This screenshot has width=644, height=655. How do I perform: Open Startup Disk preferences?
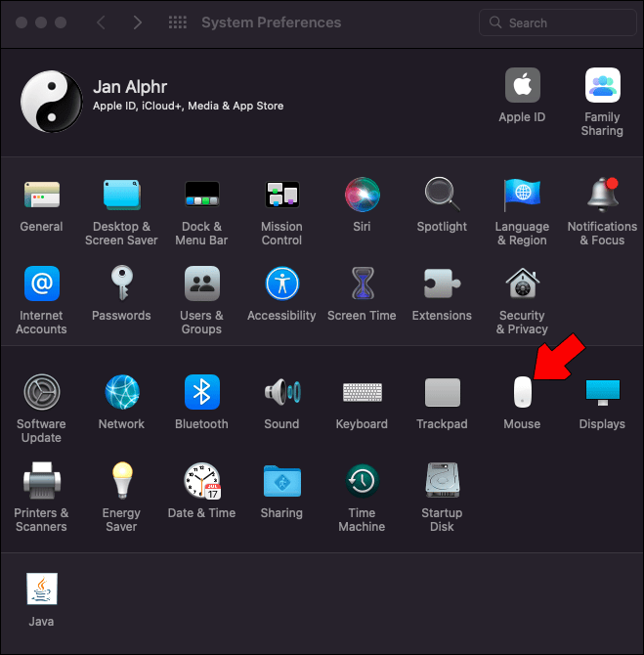pos(443,481)
